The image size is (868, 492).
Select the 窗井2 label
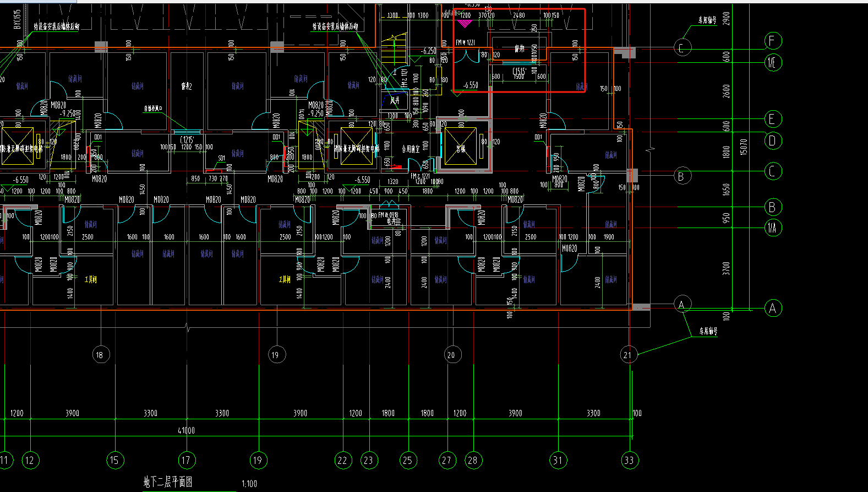point(187,86)
